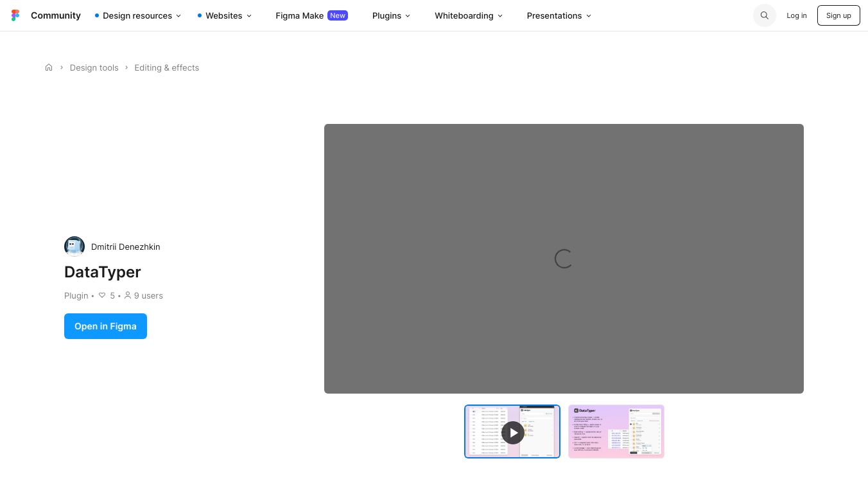Select the second DataTyper preview thumbnail
This screenshot has width=868, height=488.
(616, 431)
